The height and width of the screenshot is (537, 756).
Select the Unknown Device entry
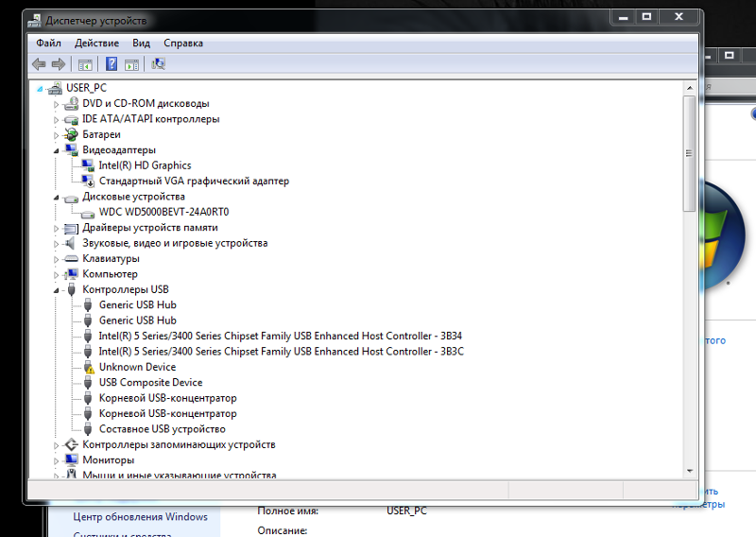137,367
